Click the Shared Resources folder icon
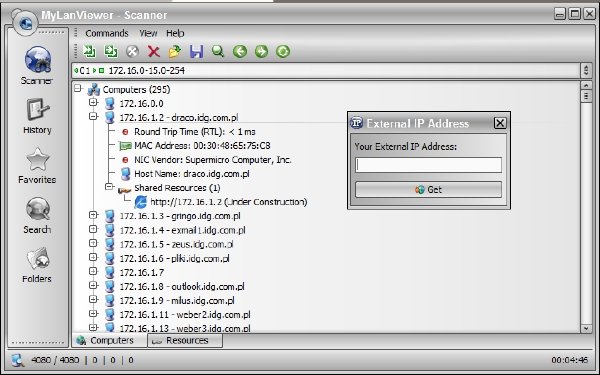The image size is (600, 375). 125,189
